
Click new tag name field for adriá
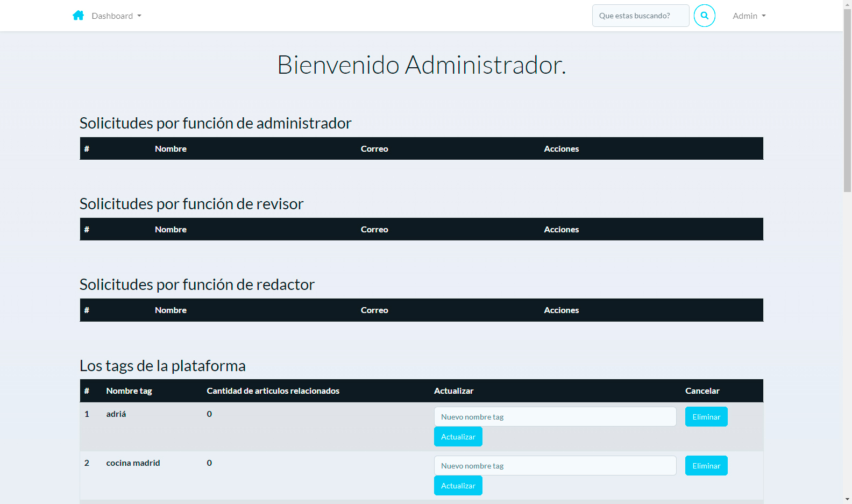point(555,417)
